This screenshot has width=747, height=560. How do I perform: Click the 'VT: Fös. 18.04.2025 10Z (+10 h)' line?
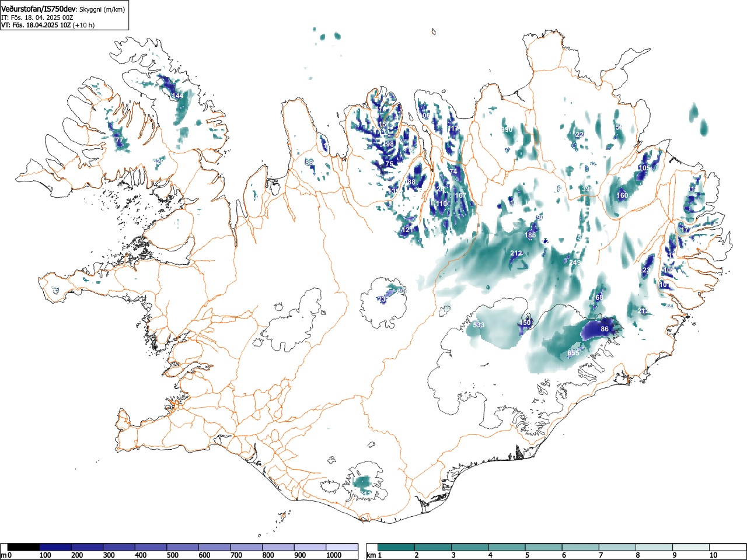pyautogui.click(x=48, y=25)
